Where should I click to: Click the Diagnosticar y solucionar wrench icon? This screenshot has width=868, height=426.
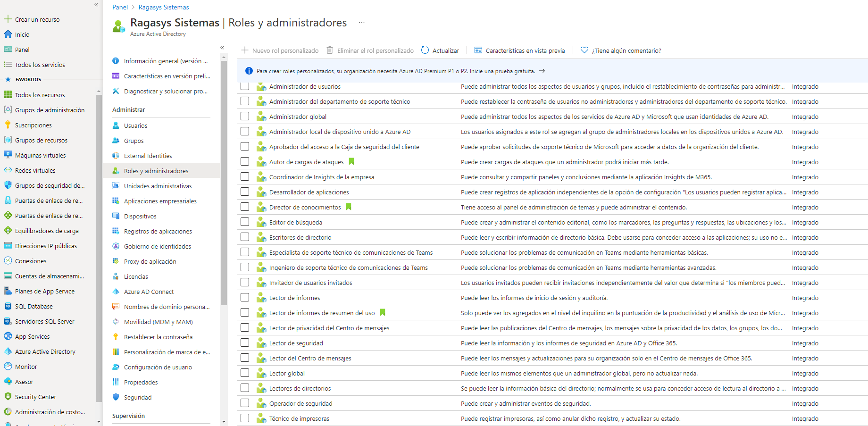click(116, 91)
